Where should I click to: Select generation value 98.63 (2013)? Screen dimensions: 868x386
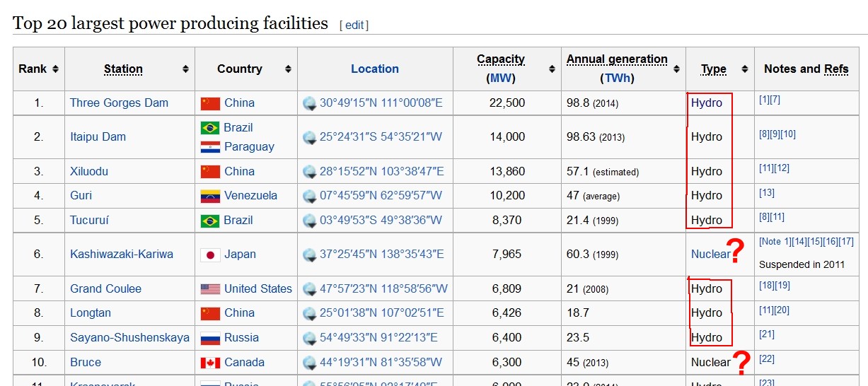coord(596,136)
